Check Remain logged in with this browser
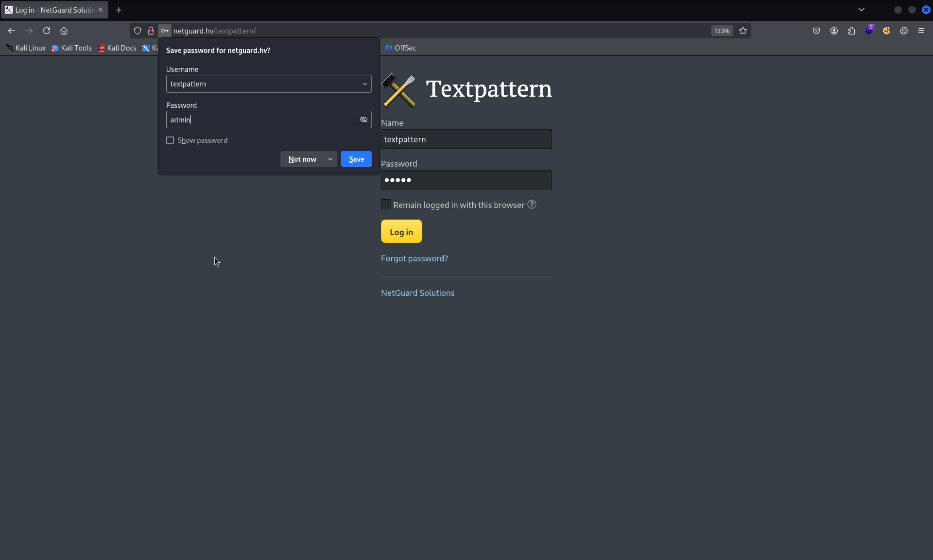This screenshot has width=933, height=560. [x=385, y=204]
